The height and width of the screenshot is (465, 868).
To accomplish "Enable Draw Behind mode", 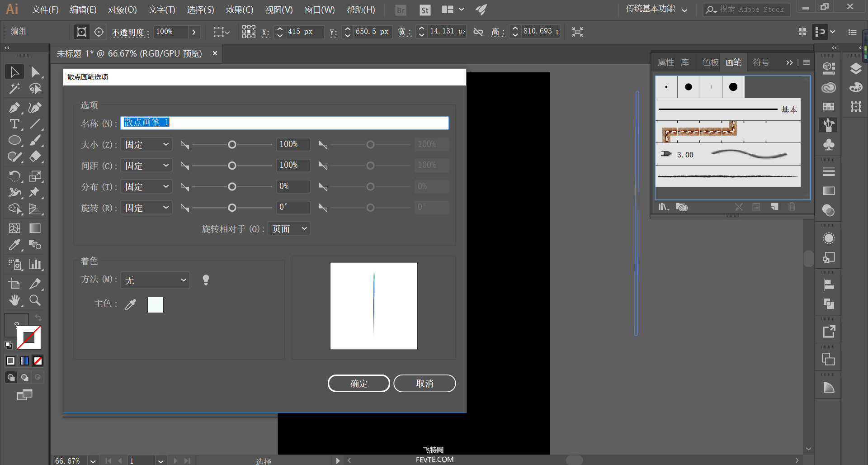I will (x=25, y=377).
